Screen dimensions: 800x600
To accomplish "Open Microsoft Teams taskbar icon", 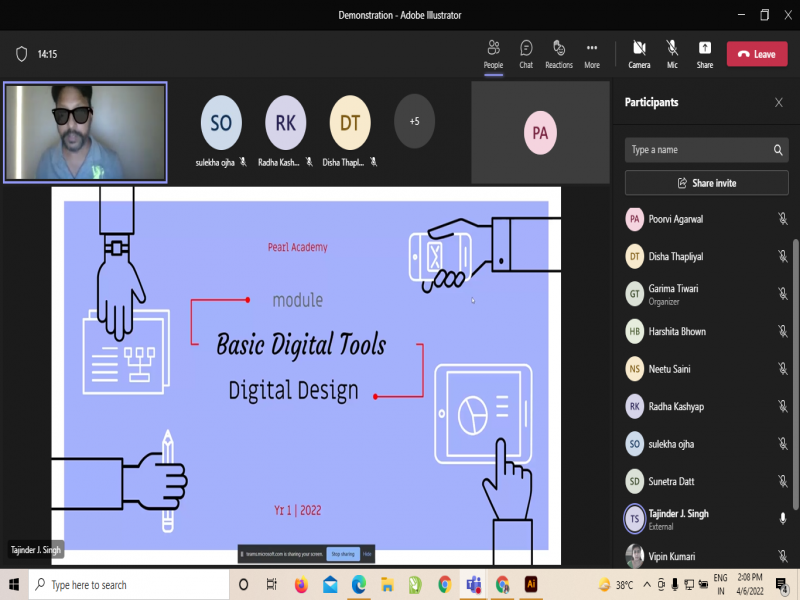I will [474, 584].
